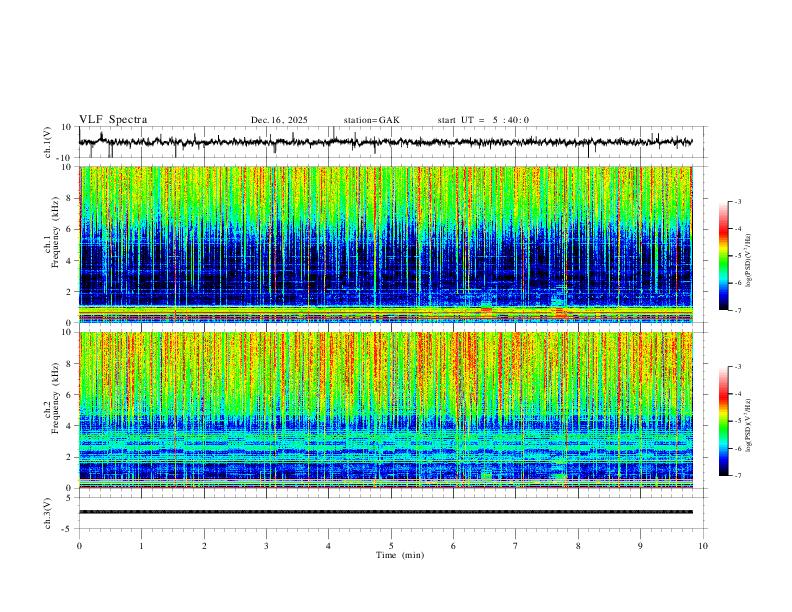Viewport: 792px width, 612px height.
Task: Click the color scale bar beside ch.1 spectrogram
Action: (723, 256)
